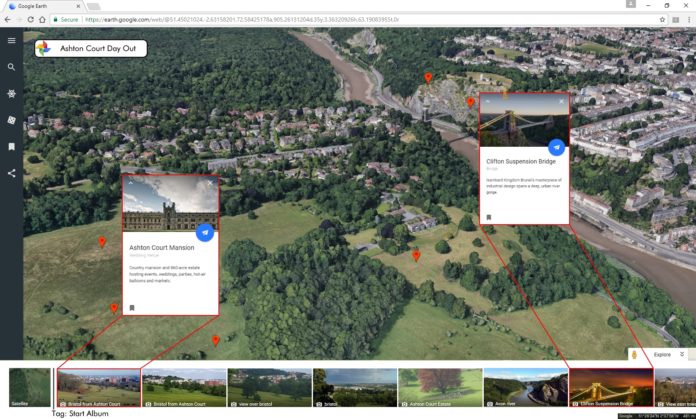
Task: Click the Share icon in the sidebar
Action: pos(11,173)
